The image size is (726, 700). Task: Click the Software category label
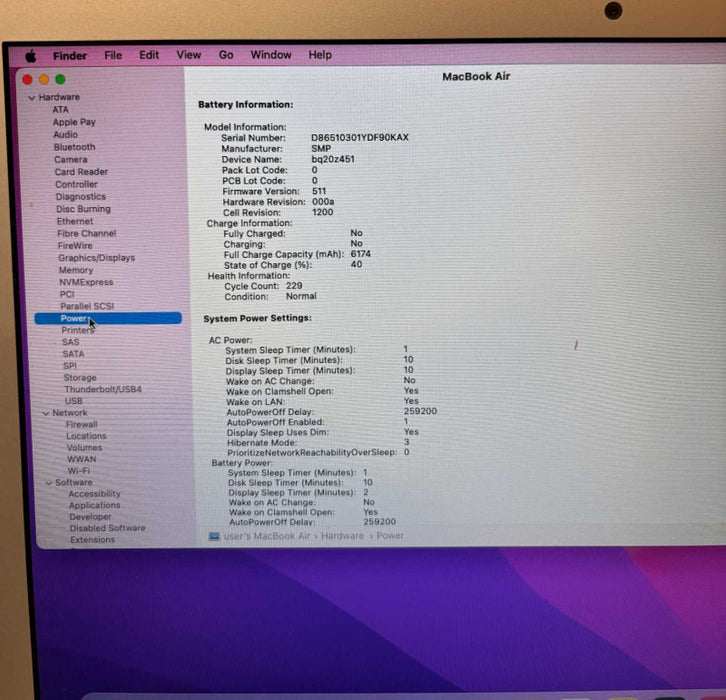click(74, 482)
